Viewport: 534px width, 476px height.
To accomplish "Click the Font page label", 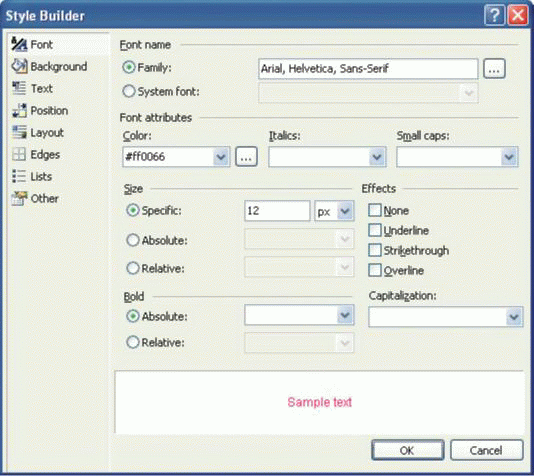I will click(x=42, y=45).
